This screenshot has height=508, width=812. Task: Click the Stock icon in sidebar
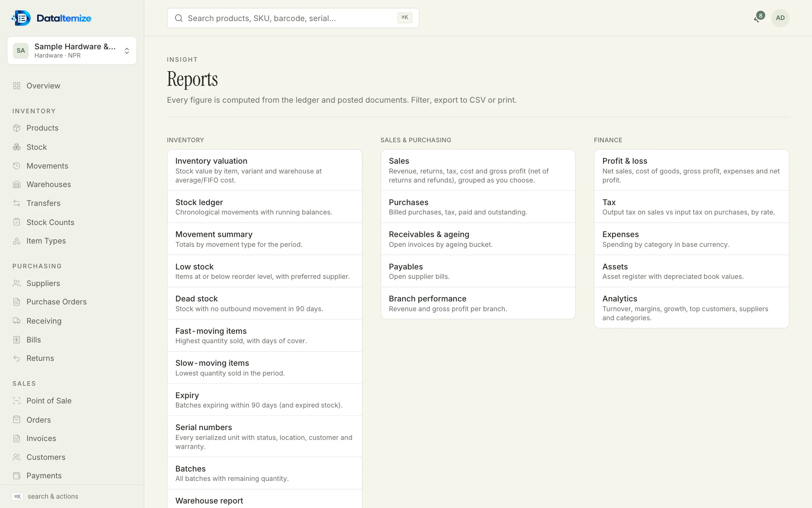(17, 147)
